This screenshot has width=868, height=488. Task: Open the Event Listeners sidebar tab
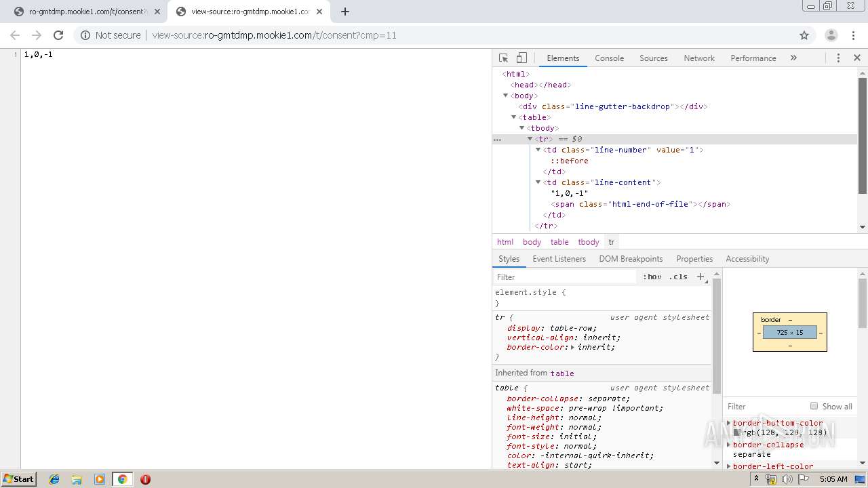point(559,259)
